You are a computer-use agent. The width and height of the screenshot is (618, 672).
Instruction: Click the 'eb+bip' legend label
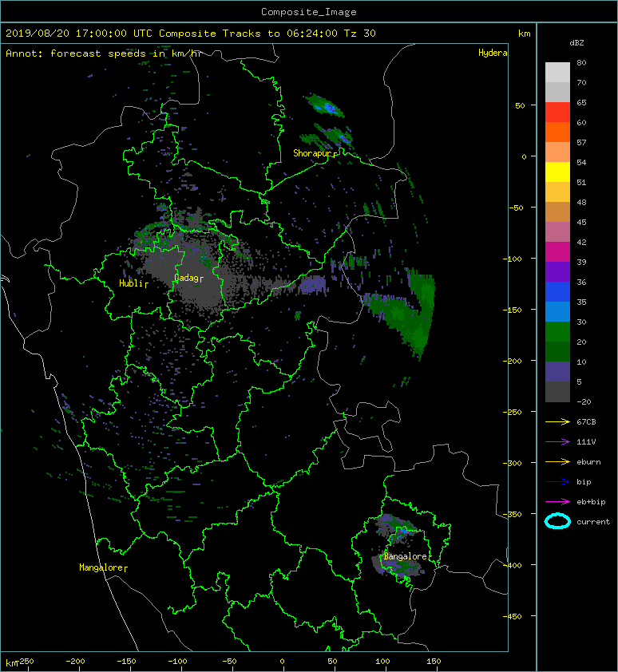(x=591, y=502)
